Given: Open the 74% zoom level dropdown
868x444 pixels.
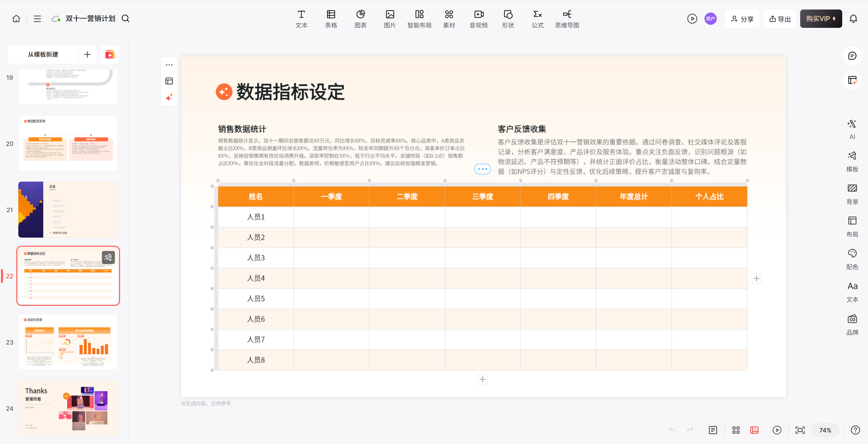Looking at the screenshot, I should coord(825,430).
